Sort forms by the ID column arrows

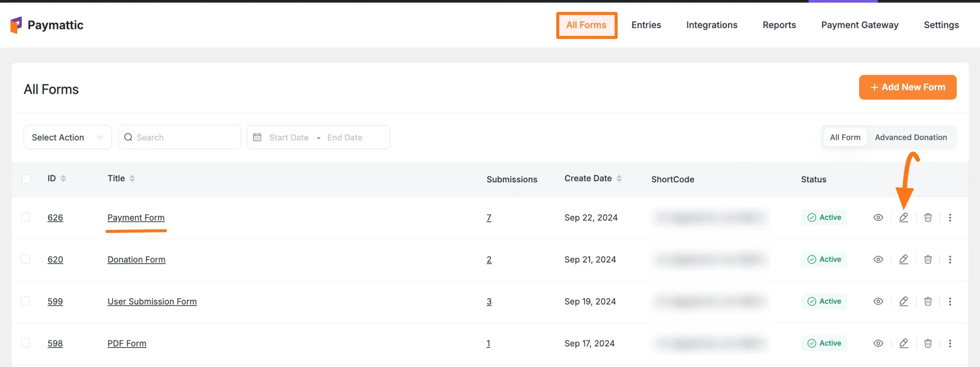coord(63,179)
